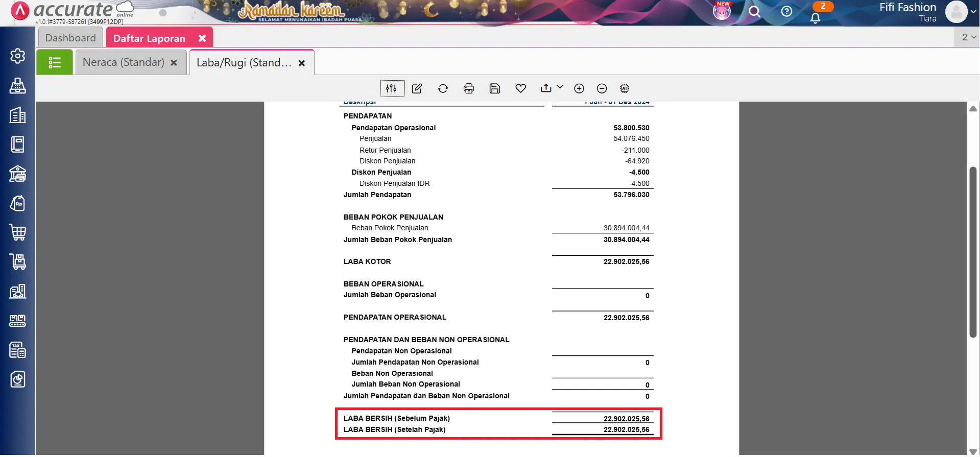Open the shopping cart module in the sidebar

(18, 233)
